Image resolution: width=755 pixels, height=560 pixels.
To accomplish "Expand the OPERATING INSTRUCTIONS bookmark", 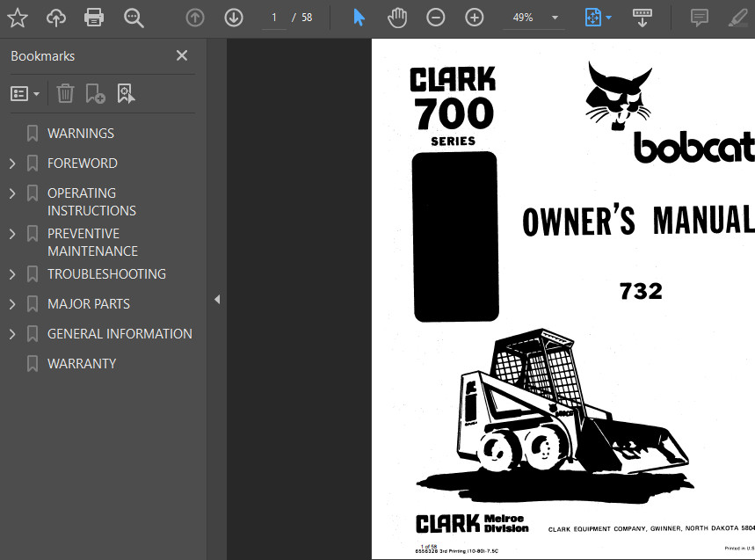I will 12,193.
